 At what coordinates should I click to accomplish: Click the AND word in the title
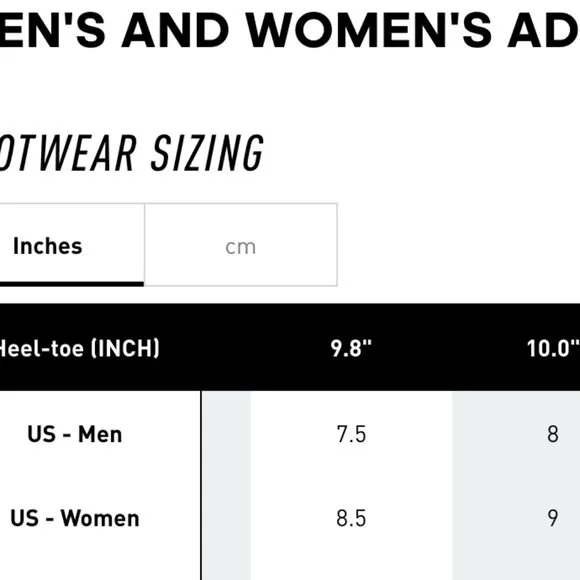pos(176,30)
